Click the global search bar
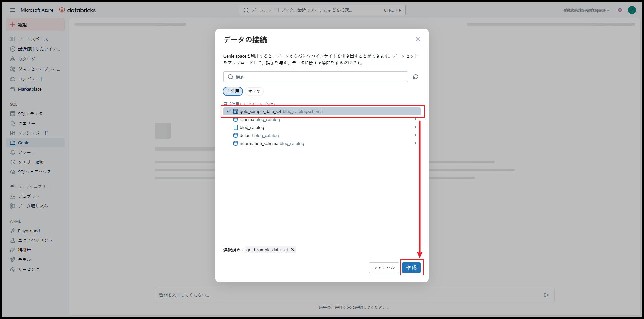644x319 pixels. (322, 10)
